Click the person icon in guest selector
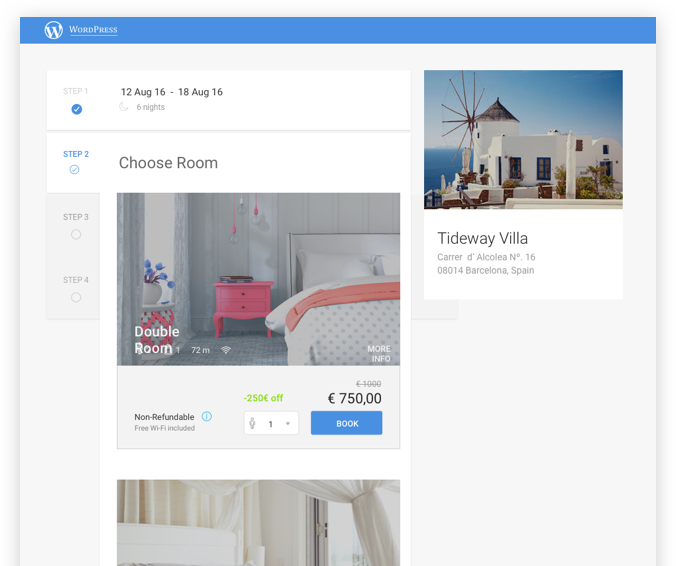The width and height of the screenshot is (676, 566). click(253, 424)
